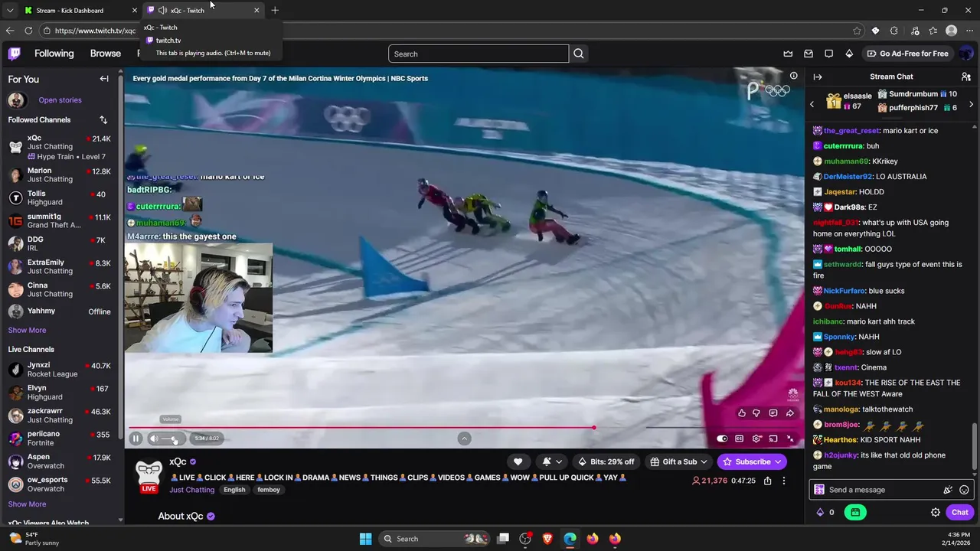Screen dimensions: 980x551
Task: Open more options three dots menu
Action: pyautogui.click(x=783, y=481)
